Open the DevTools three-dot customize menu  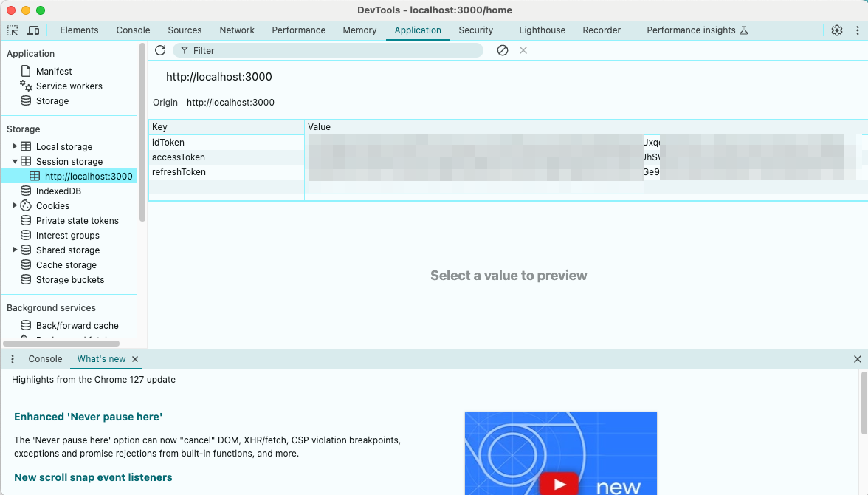point(858,30)
